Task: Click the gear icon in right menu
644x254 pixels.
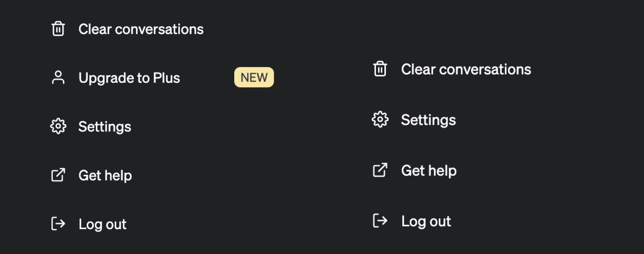Action: [380, 119]
